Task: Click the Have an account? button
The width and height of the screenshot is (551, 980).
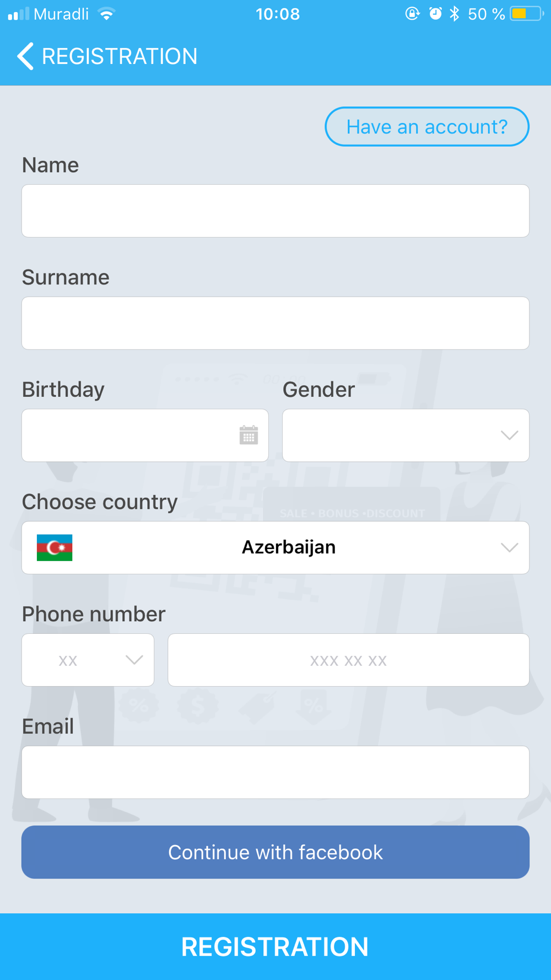Action: (427, 127)
